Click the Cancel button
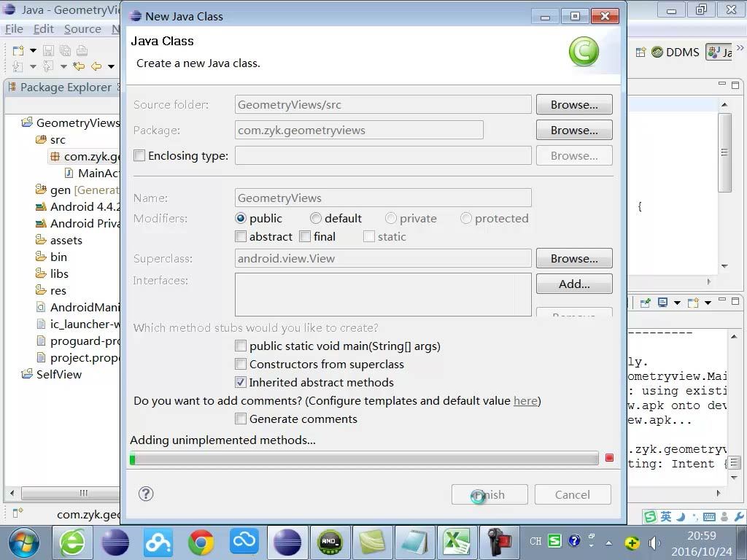Screen dimensions: 747x560 click(573, 495)
